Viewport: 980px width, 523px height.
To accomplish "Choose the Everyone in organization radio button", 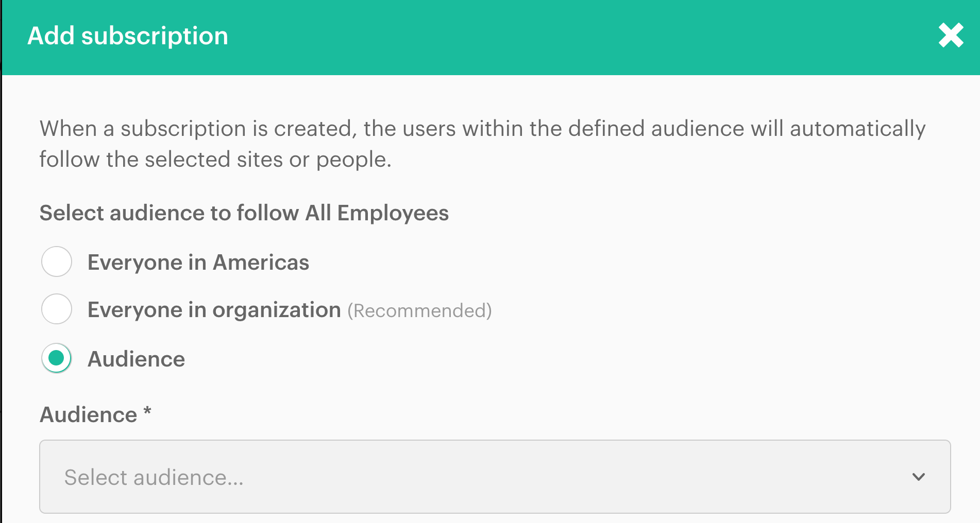I will [57, 309].
